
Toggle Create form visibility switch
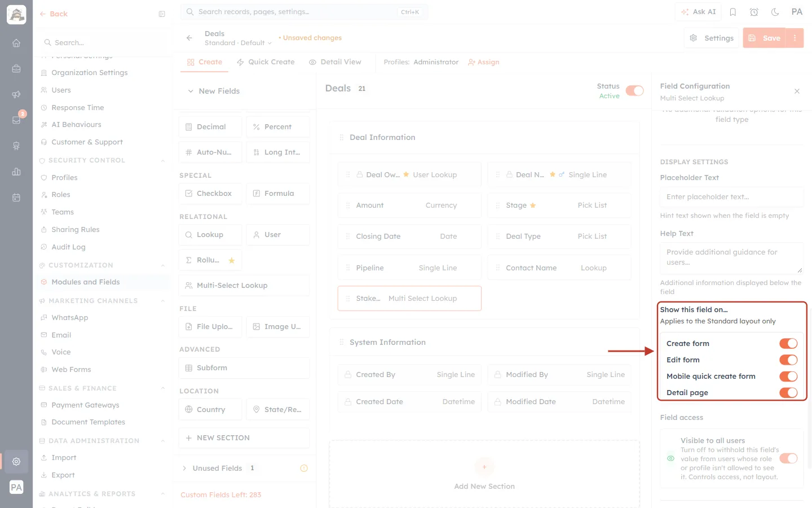pos(788,343)
